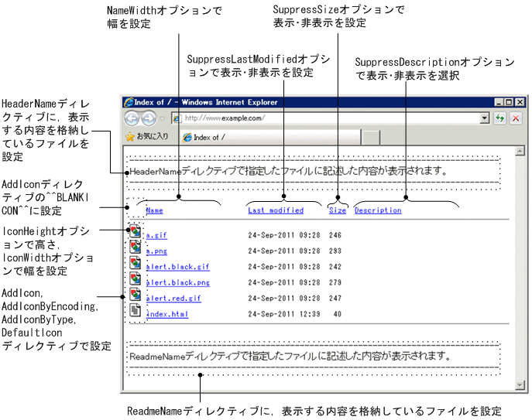Click the red Stop X icon
Screen dimensions: 532x420
pyautogui.click(x=516, y=118)
